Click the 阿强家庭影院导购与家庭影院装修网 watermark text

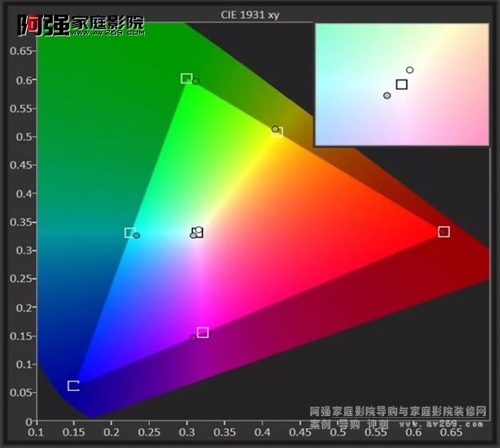[x=398, y=411]
